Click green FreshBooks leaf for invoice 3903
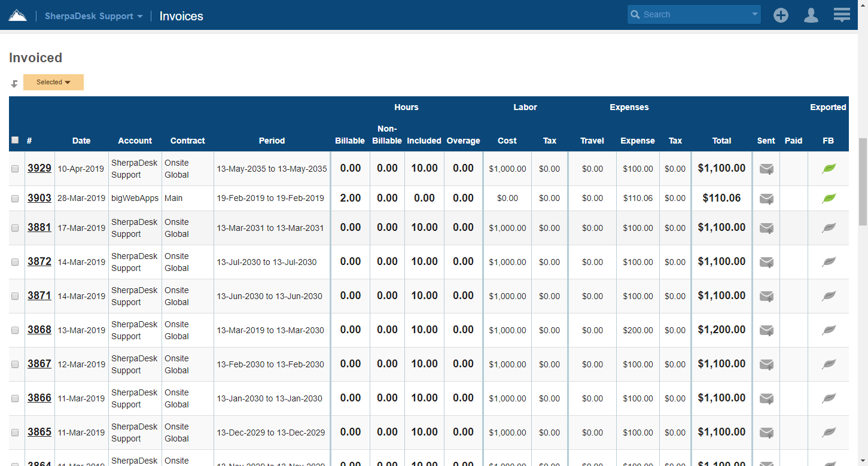This screenshot has width=868, height=466. coord(829,198)
